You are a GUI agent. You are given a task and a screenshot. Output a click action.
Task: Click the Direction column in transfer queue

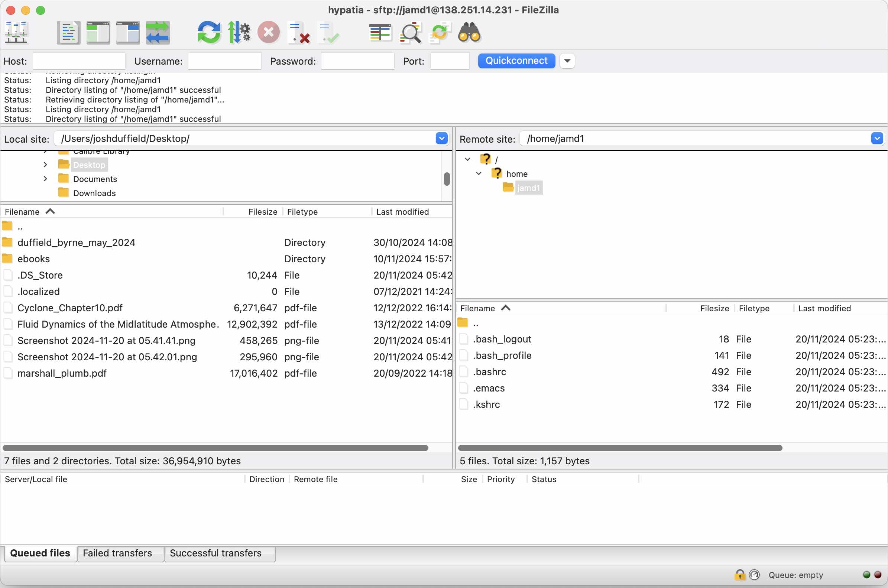267,479
